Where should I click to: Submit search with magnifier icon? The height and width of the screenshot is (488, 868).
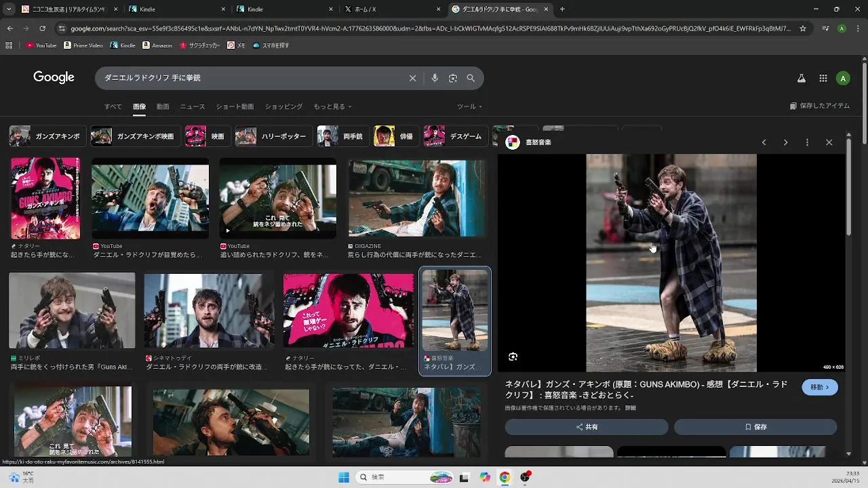471,78
